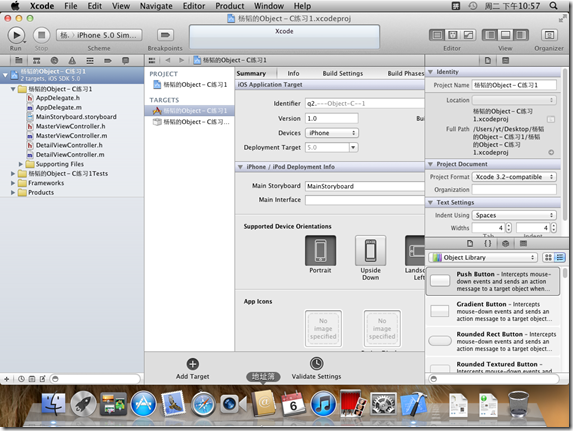Switch Object Library to icon view
573x431 pixels.
point(548,257)
